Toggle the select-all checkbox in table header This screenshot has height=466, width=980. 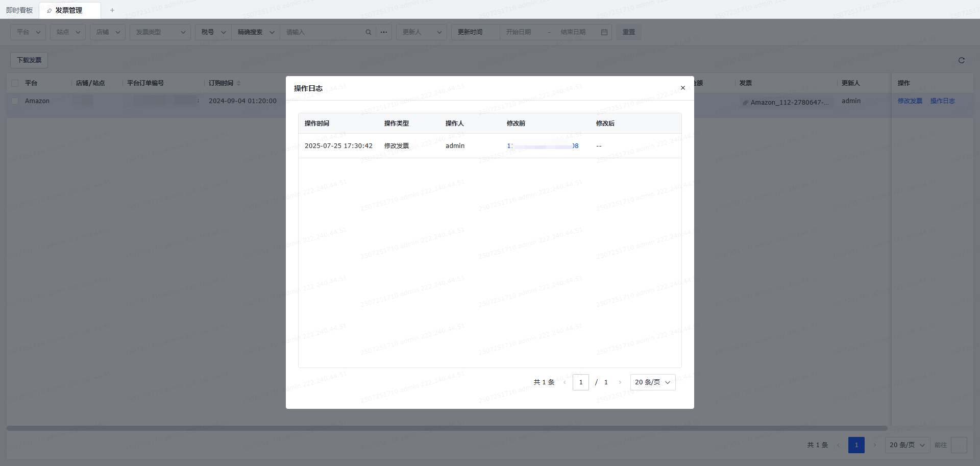15,83
